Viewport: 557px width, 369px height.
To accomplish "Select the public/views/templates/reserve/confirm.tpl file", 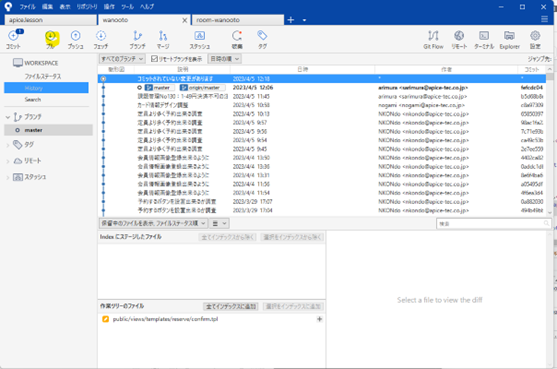I will (x=165, y=319).
